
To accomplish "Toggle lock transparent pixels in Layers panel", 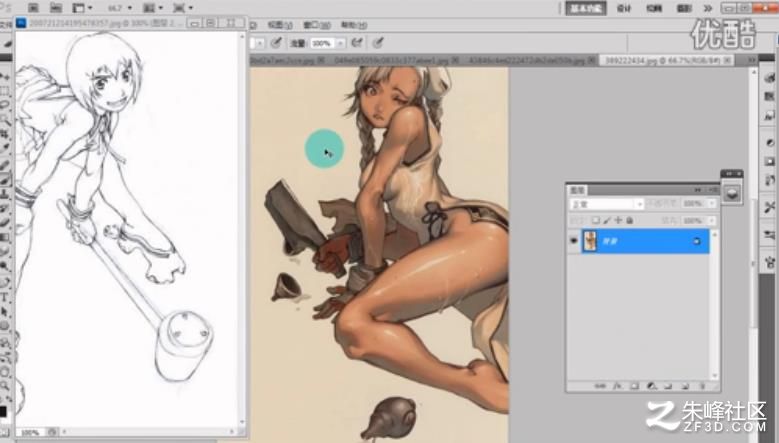I will [x=596, y=220].
